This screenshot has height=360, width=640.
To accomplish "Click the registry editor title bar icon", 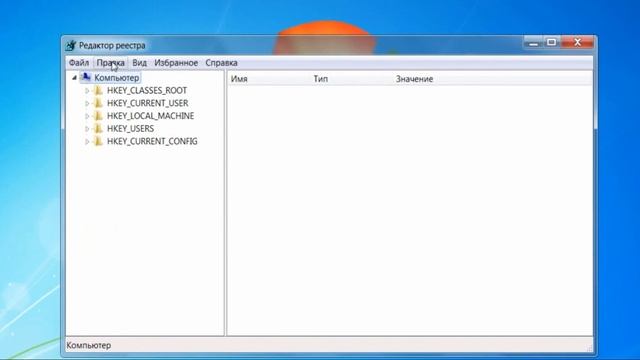I will pos(71,45).
